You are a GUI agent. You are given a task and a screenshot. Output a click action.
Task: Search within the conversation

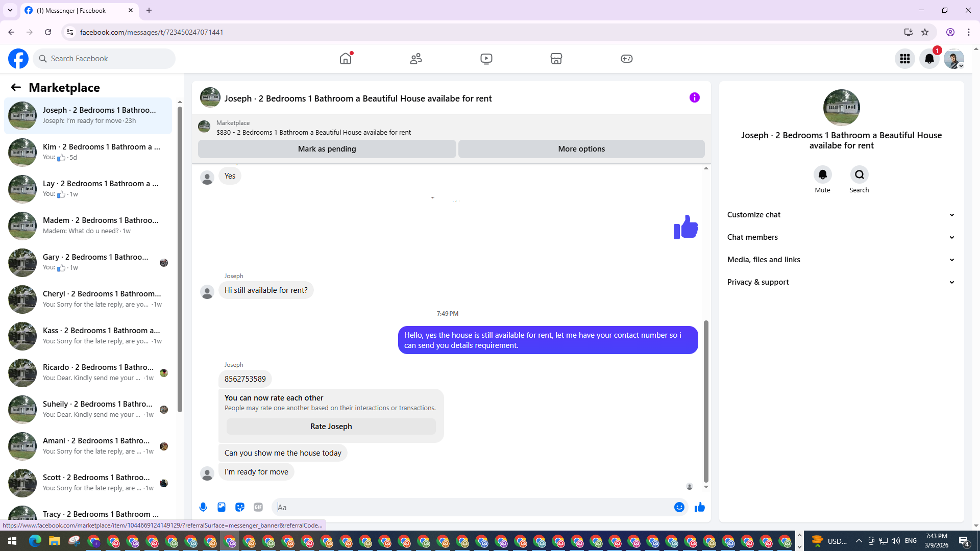tap(859, 175)
